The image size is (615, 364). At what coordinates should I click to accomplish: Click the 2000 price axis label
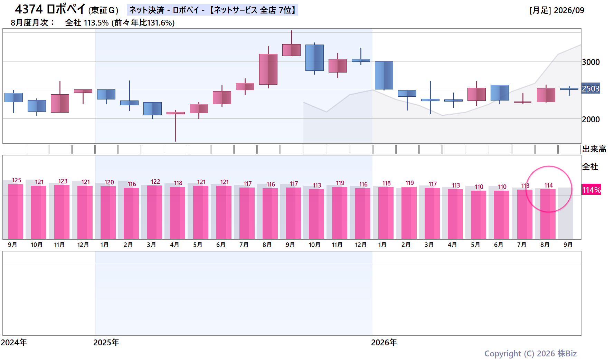[591, 119]
